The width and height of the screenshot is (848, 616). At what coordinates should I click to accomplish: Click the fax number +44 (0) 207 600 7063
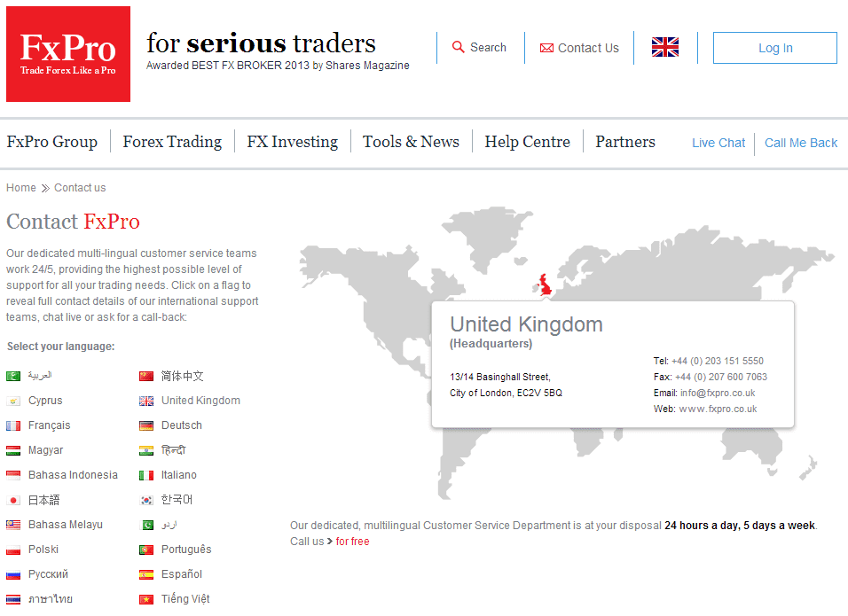coord(721,378)
